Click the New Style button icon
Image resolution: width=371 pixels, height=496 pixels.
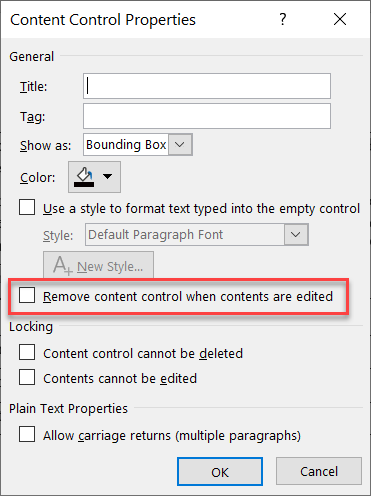[x=63, y=266]
